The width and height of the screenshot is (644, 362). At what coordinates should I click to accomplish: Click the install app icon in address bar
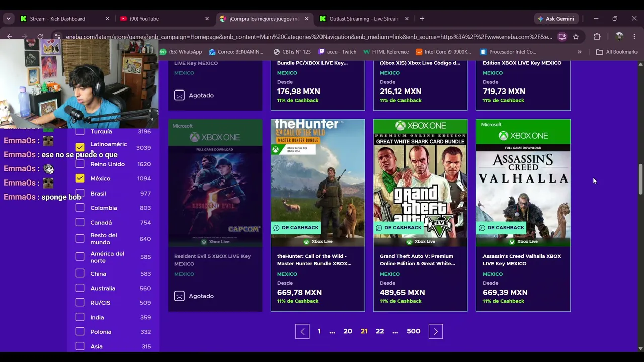(x=562, y=37)
